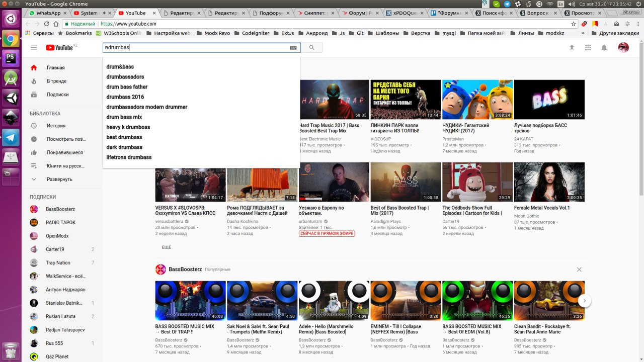Open В тренде in the sidebar
Image resolution: width=644 pixels, height=362 pixels.
pos(61,81)
